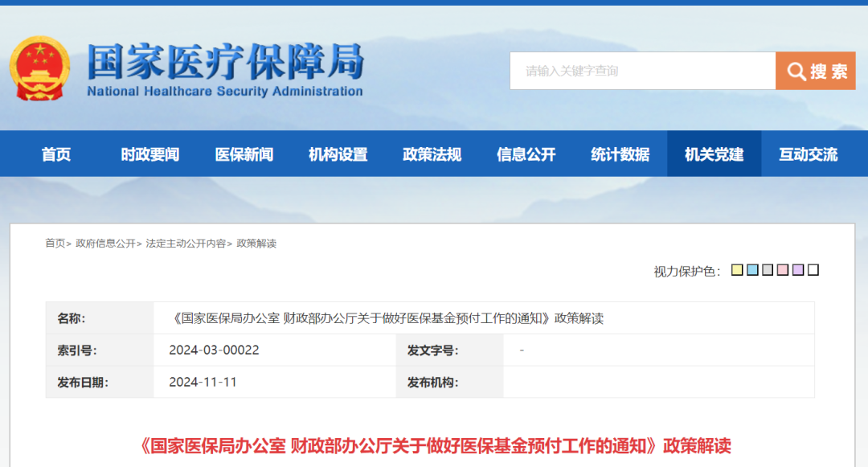Open the 机构设置 navigation tab

tap(338, 154)
